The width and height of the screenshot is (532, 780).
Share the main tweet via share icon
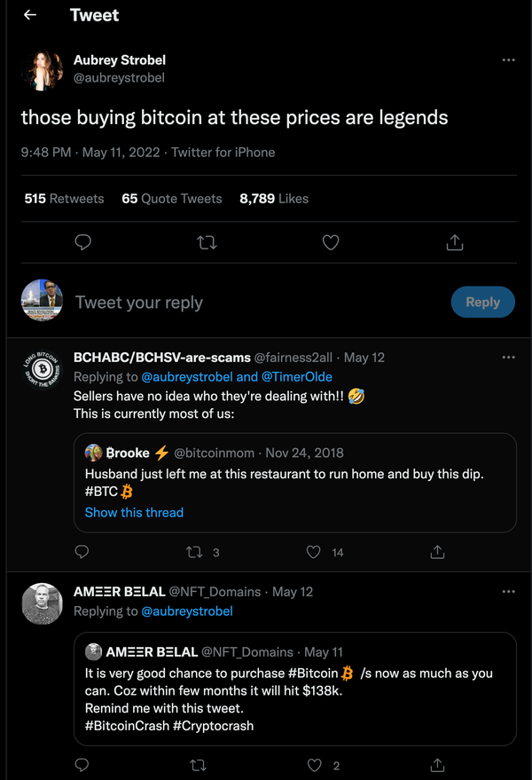(454, 241)
